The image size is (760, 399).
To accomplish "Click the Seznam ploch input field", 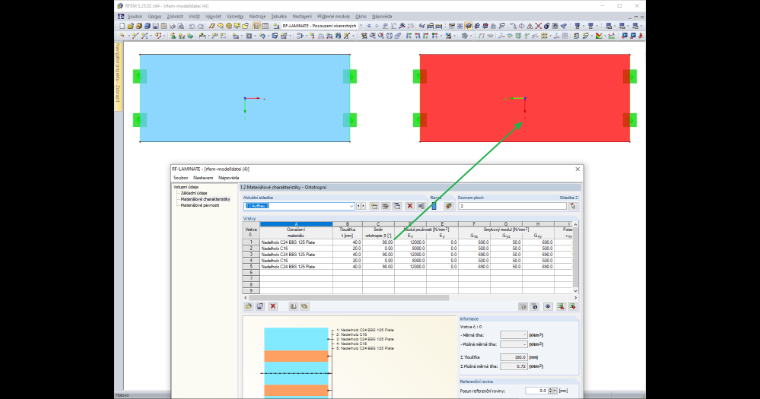I will coord(512,206).
